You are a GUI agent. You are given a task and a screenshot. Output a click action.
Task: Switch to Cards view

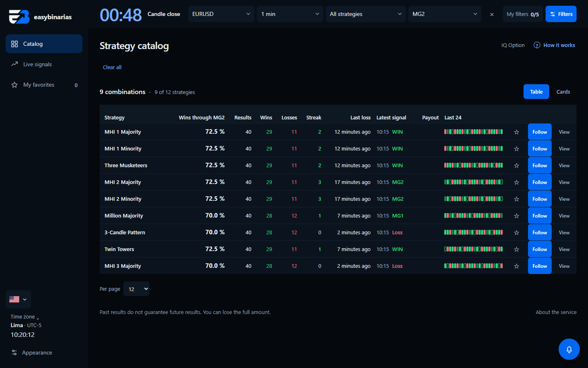[x=563, y=92]
